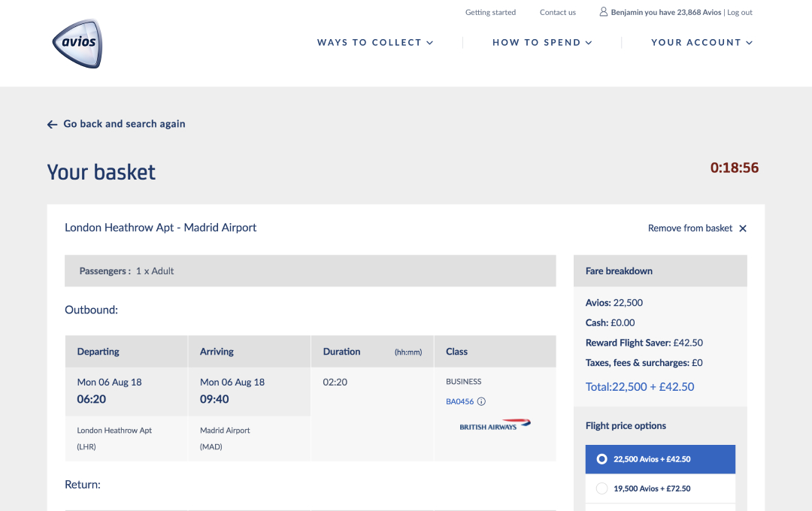
Task: Click Go back and search again
Action: 124,124
